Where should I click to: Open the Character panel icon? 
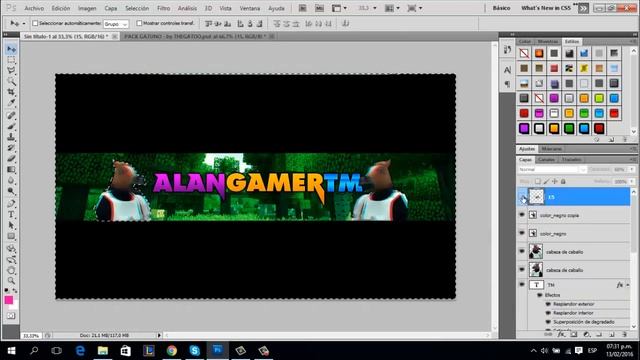(x=507, y=70)
